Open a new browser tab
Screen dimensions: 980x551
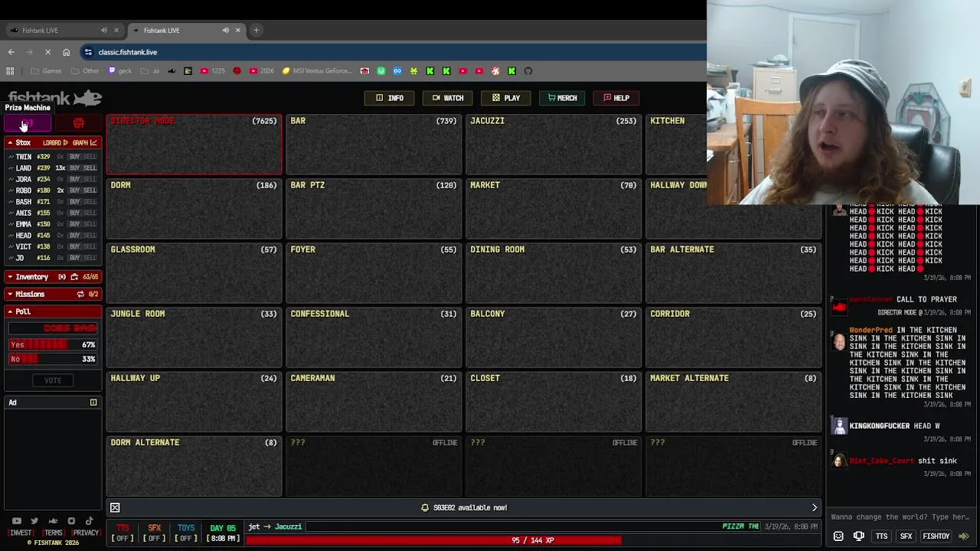256,31
